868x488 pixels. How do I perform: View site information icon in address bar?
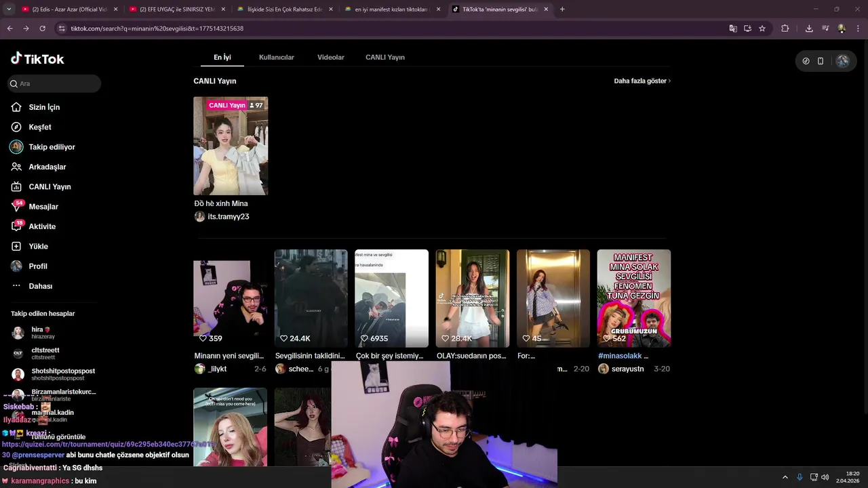[x=62, y=28]
